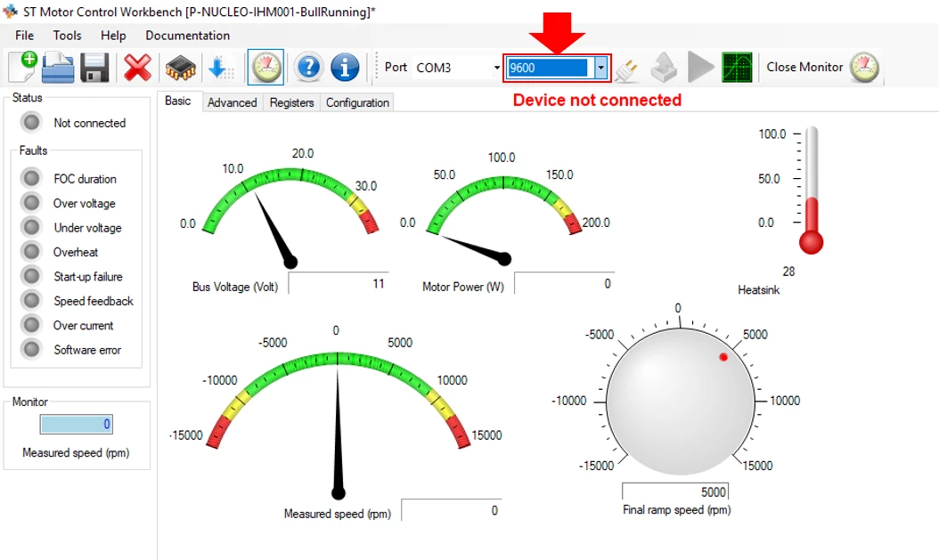Switch to the Basic tab
Viewport: 939px width, 560px height.
click(178, 101)
